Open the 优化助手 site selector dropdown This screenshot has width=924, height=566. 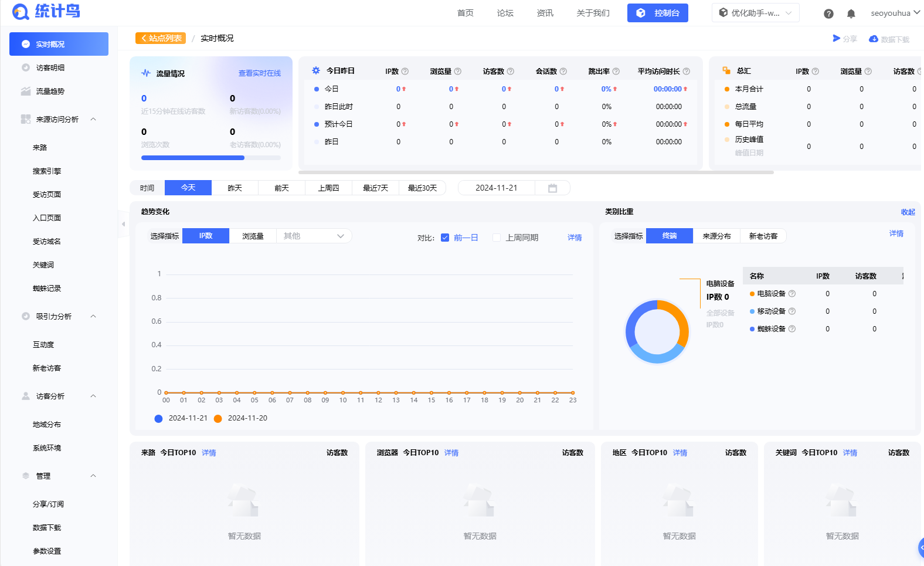click(755, 13)
